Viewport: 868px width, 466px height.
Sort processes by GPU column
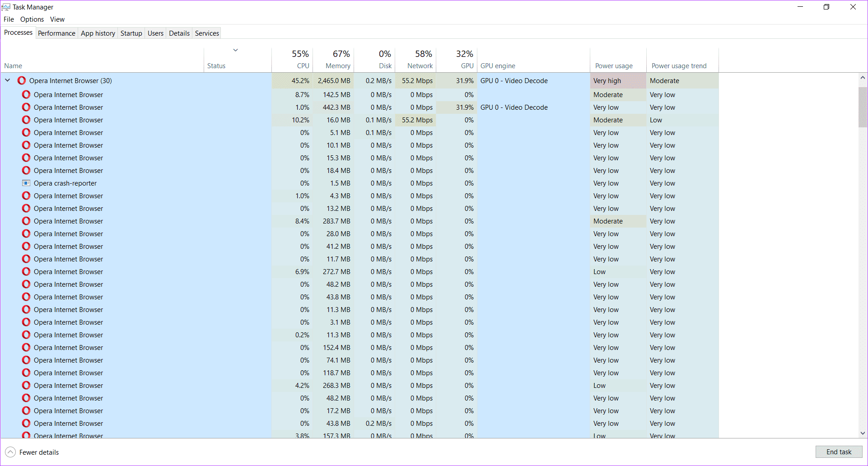click(x=457, y=60)
